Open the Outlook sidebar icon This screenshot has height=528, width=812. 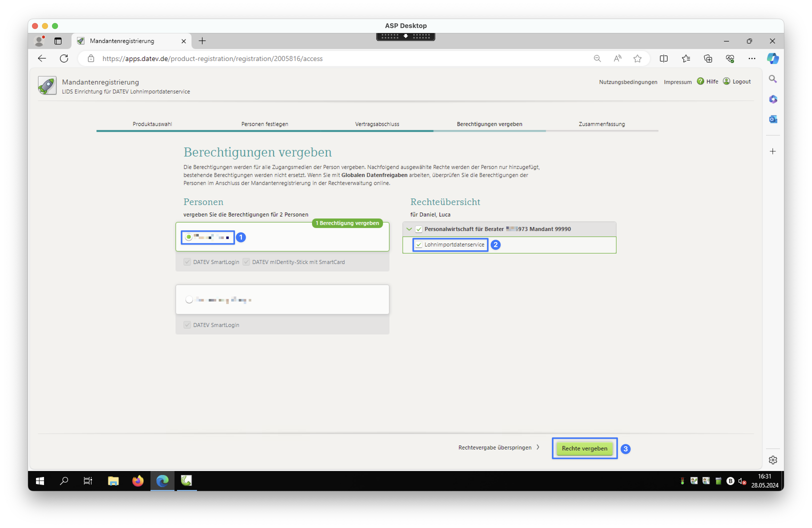tap(773, 119)
